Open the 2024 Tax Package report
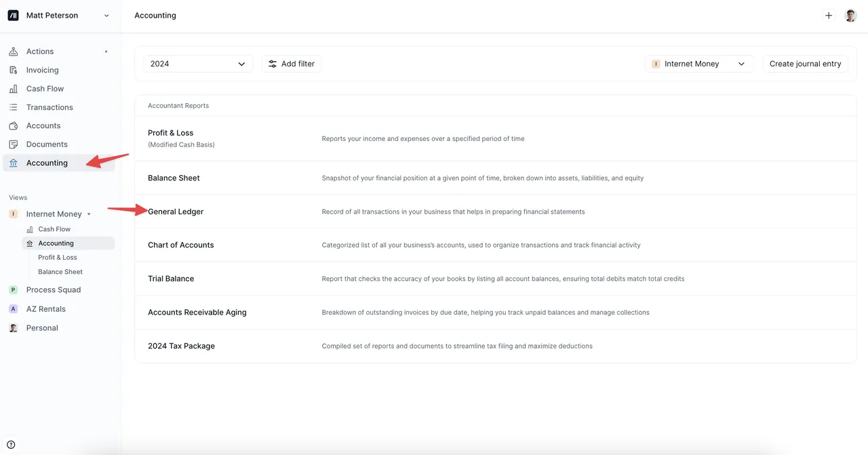Screen dimensions: 868x455 (496, 346)
